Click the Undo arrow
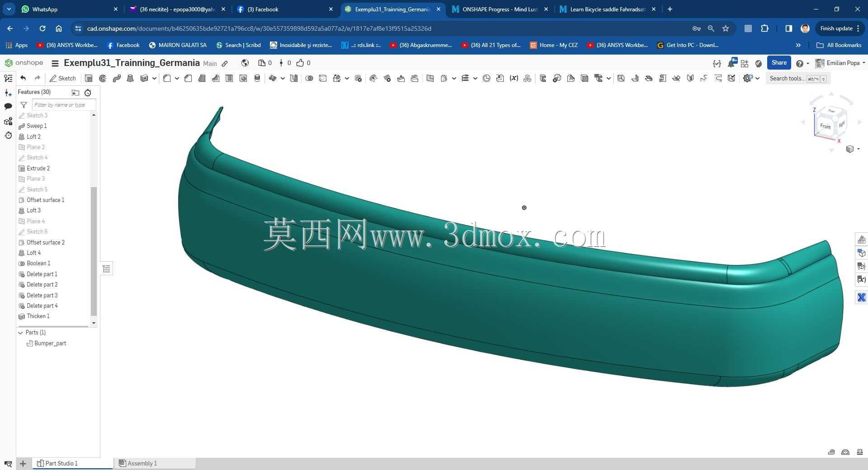Image resolution: width=868 pixels, height=470 pixels. point(23,78)
